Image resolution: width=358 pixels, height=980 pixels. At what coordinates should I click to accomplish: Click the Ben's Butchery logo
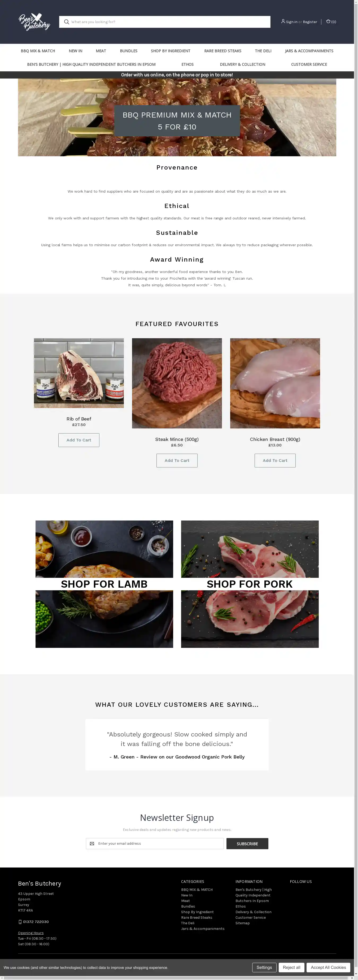pos(34,22)
